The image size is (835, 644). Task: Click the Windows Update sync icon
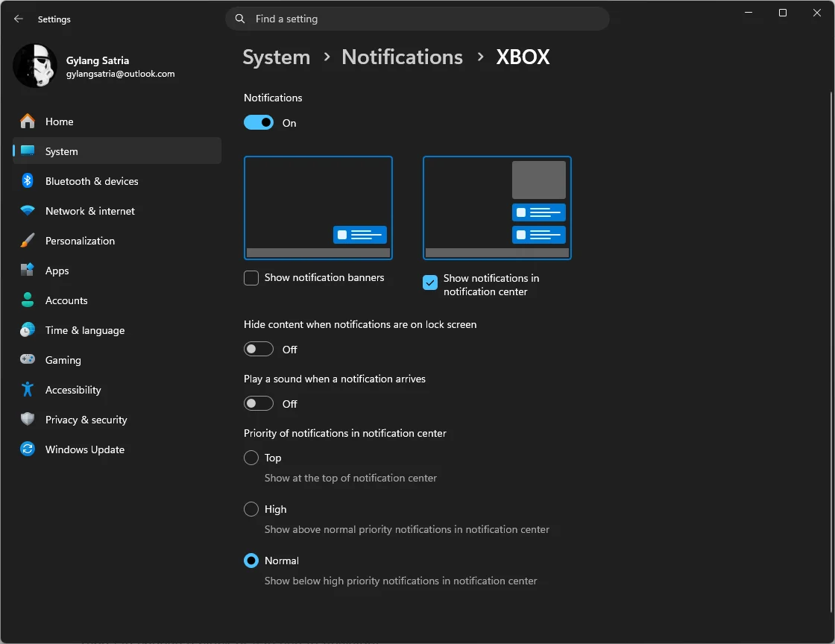28,449
